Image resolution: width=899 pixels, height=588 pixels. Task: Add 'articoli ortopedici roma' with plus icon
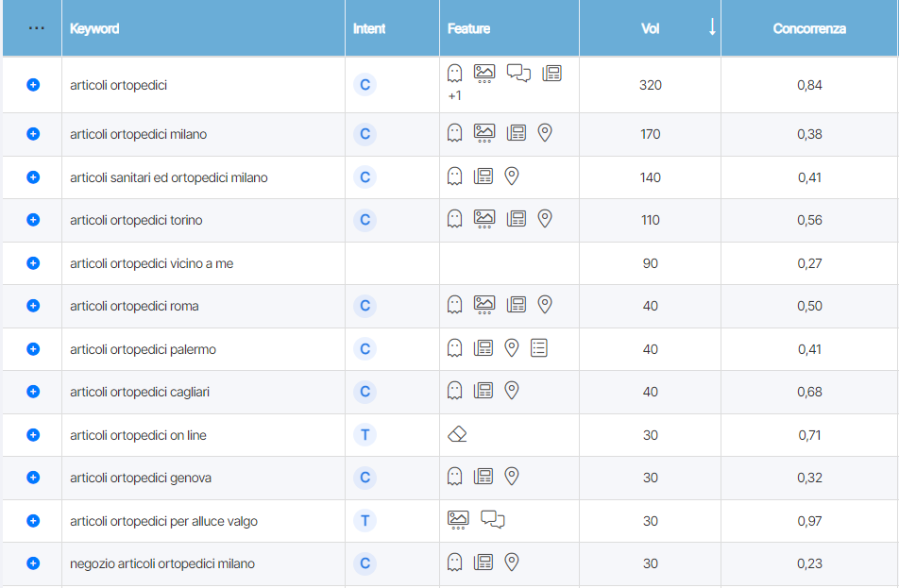coord(33,306)
